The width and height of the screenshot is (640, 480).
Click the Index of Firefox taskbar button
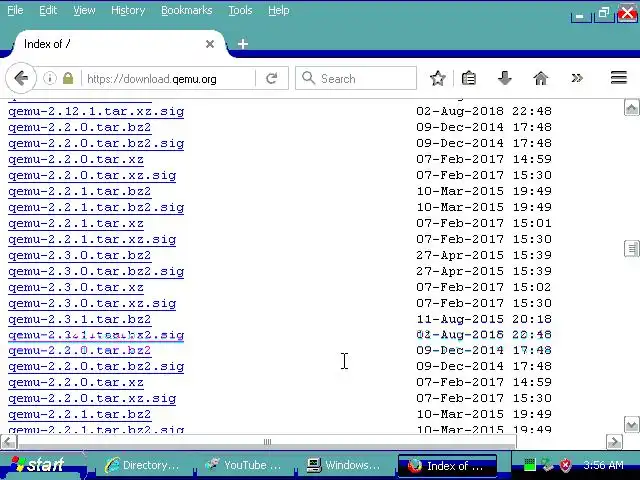447,465
